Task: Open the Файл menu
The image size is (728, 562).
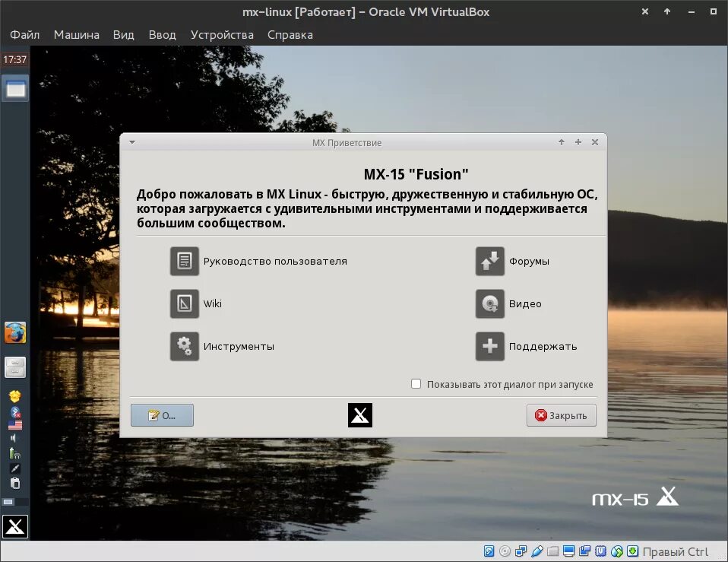Action: [x=24, y=35]
